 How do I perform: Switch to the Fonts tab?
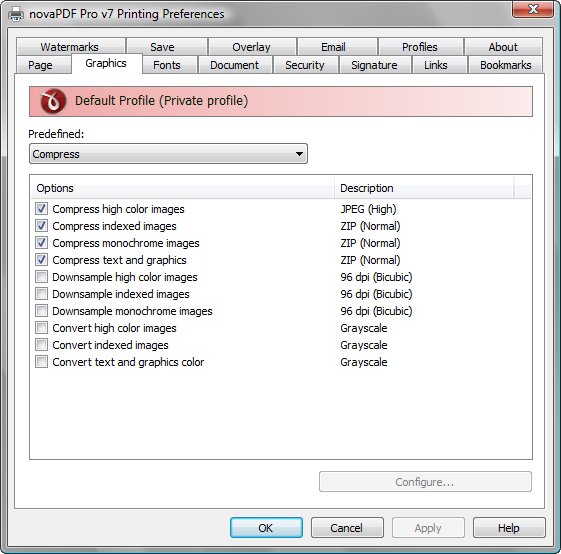tap(170, 65)
